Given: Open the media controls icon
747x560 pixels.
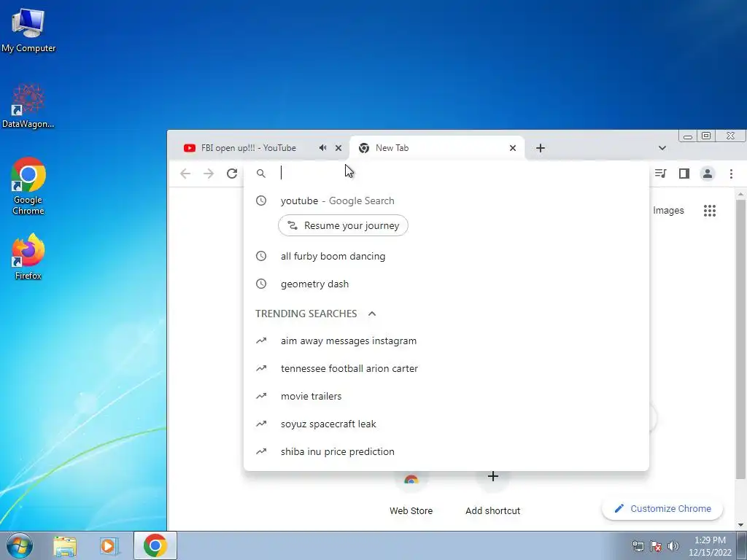Looking at the screenshot, I should (661, 174).
